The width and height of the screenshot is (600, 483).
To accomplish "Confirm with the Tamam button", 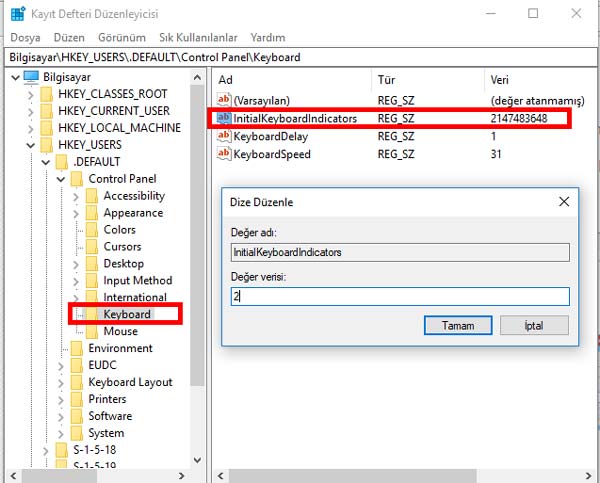I will click(458, 325).
